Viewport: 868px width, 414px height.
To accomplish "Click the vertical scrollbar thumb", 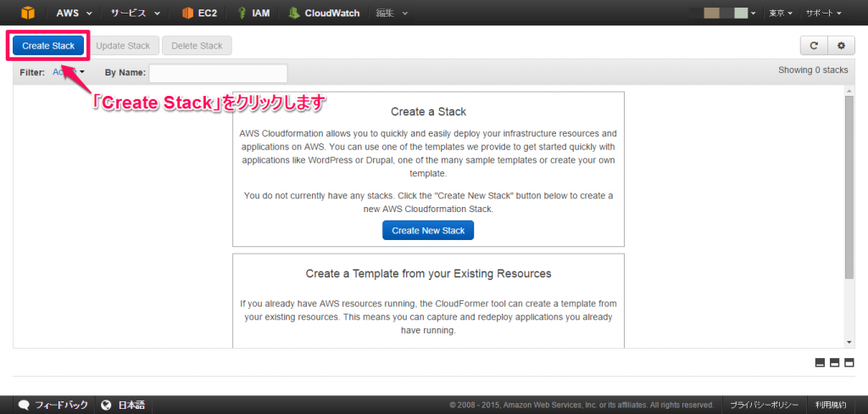I will [x=849, y=187].
